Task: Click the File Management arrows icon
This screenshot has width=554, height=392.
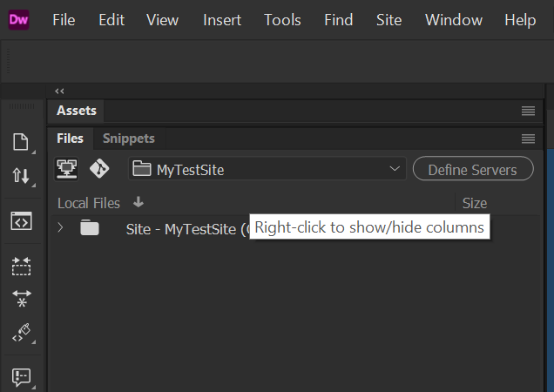Action: coord(22,176)
